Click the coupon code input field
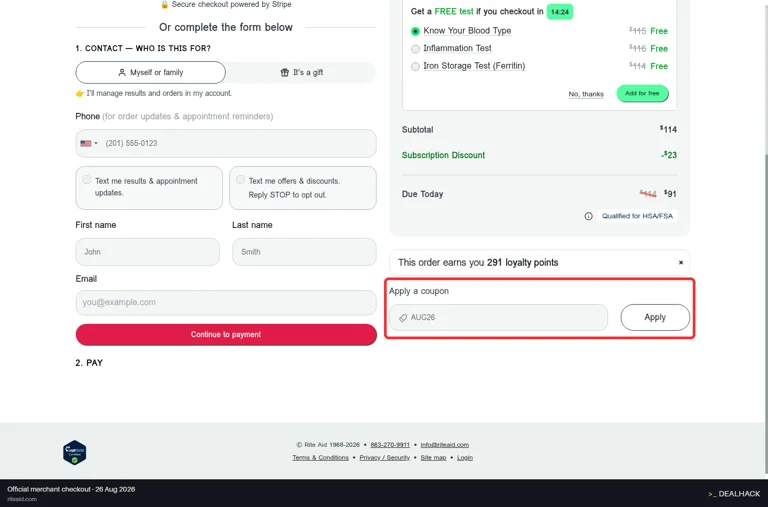This screenshot has height=507, width=768. (498, 317)
